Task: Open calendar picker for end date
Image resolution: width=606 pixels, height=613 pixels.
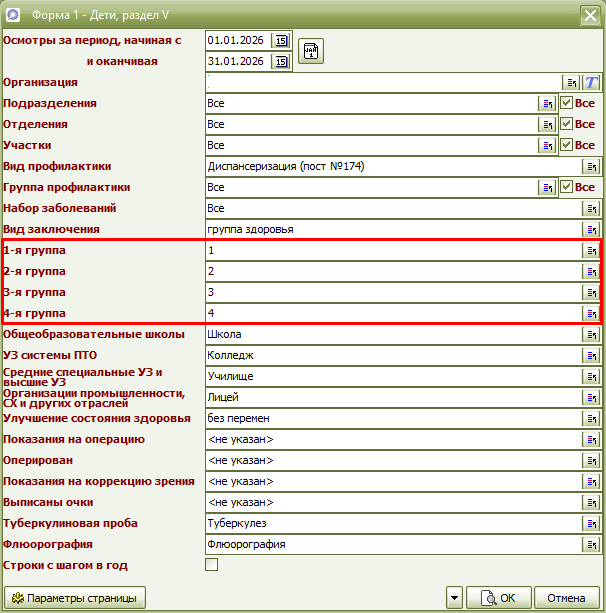Action: [x=281, y=61]
